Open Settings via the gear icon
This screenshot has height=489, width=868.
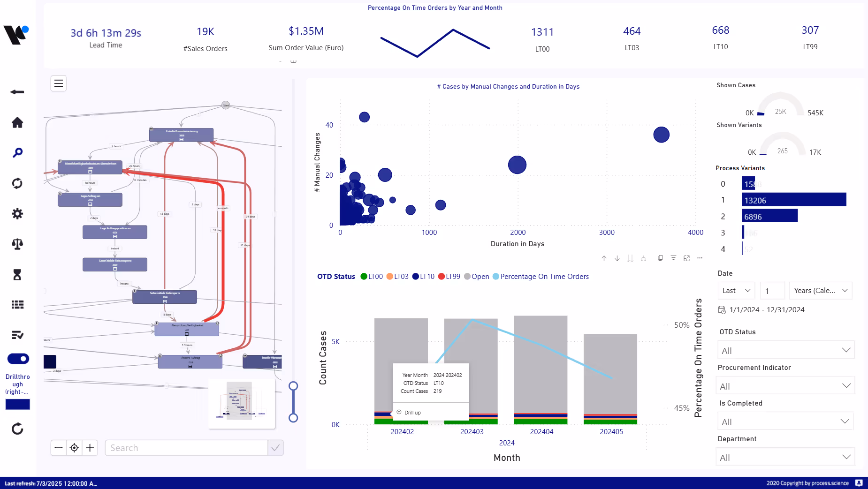click(17, 214)
